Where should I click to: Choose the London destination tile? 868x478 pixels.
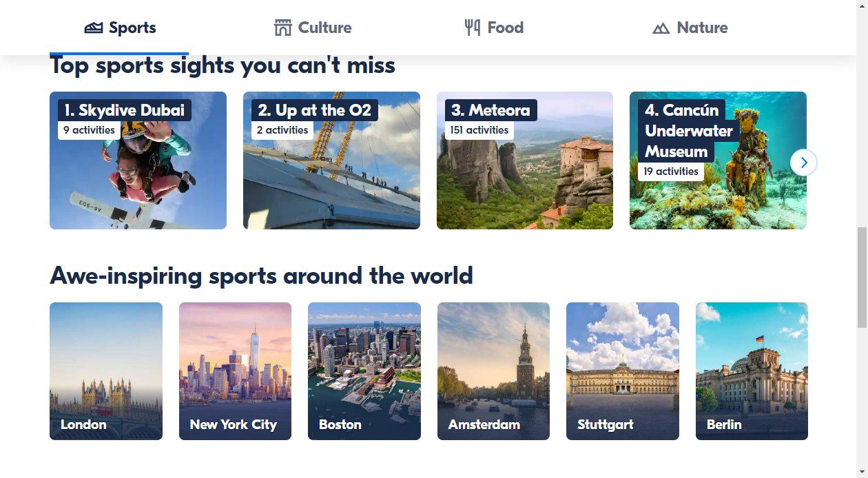click(106, 371)
